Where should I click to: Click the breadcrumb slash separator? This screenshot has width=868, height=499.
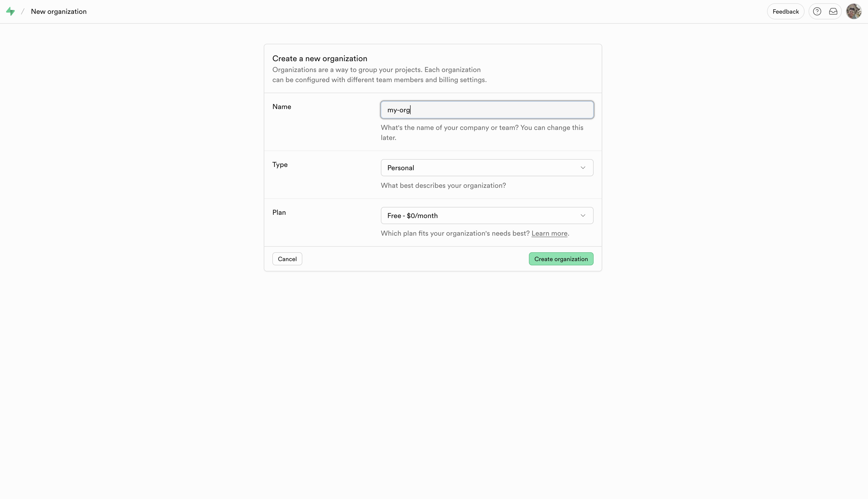23,11
